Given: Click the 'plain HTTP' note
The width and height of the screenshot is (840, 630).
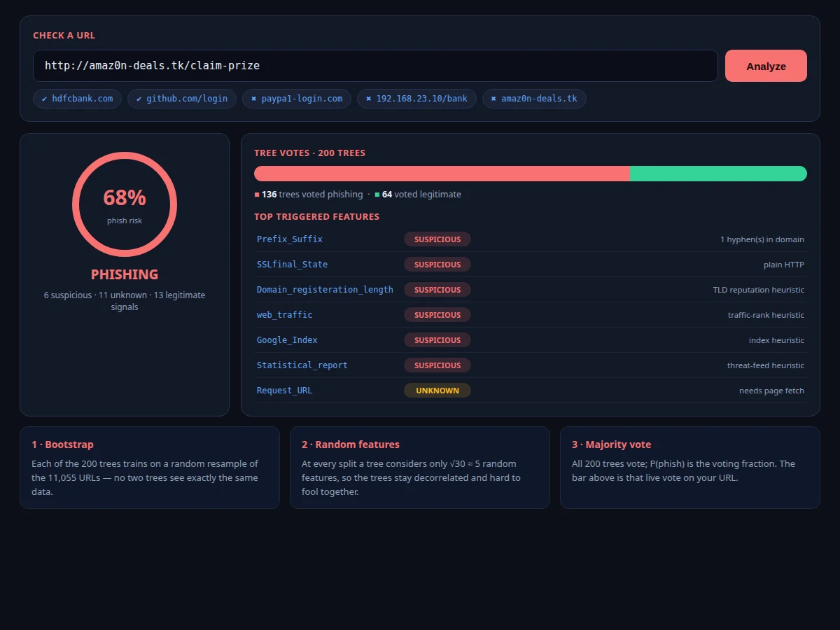Looking at the screenshot, I should [x=784, y=265].
